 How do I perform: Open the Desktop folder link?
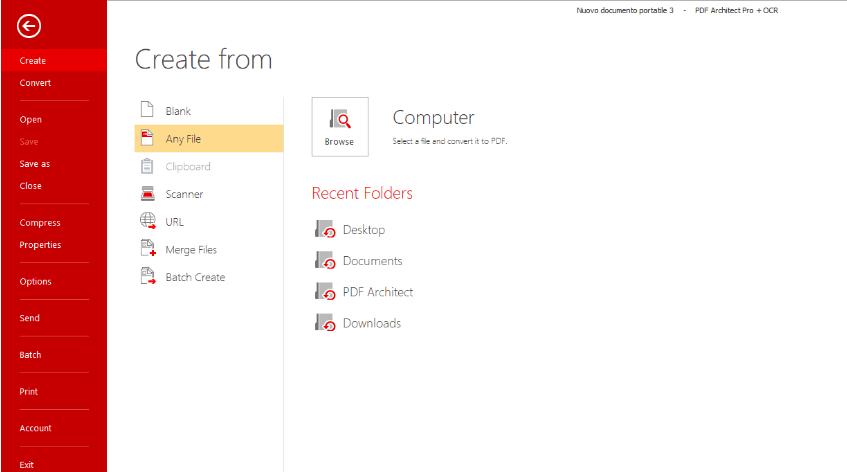point(364,230)
